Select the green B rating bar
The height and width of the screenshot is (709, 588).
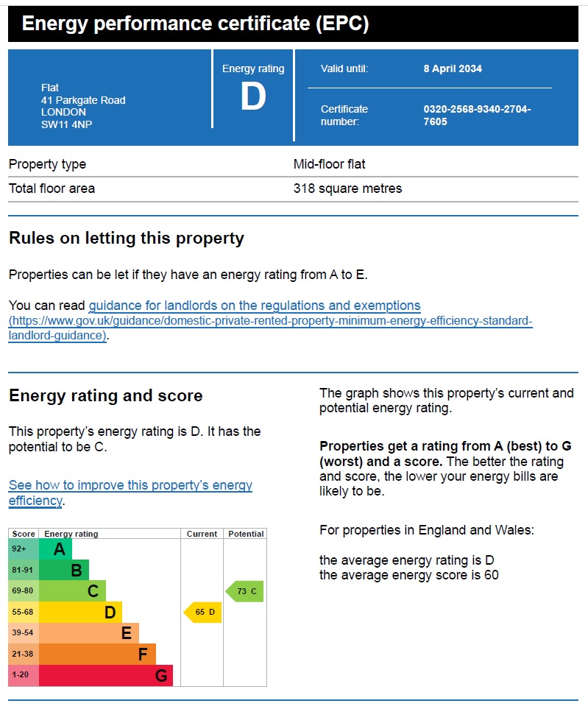63,570
